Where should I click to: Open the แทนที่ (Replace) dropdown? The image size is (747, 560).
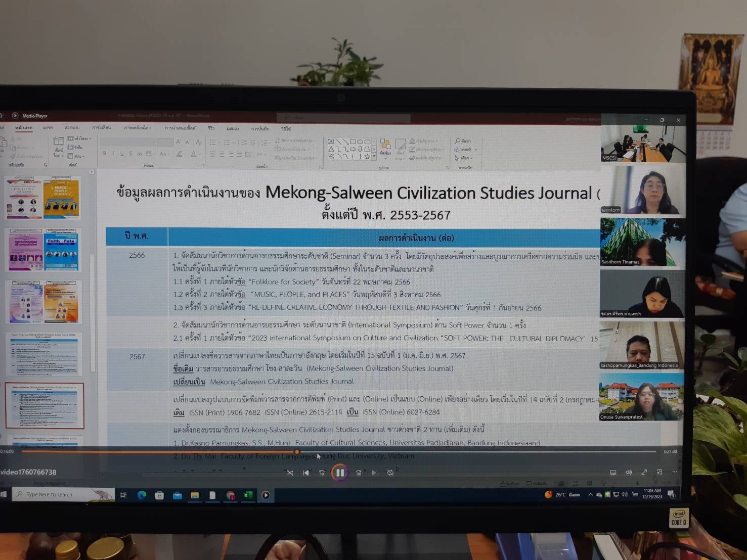[466, 150]
